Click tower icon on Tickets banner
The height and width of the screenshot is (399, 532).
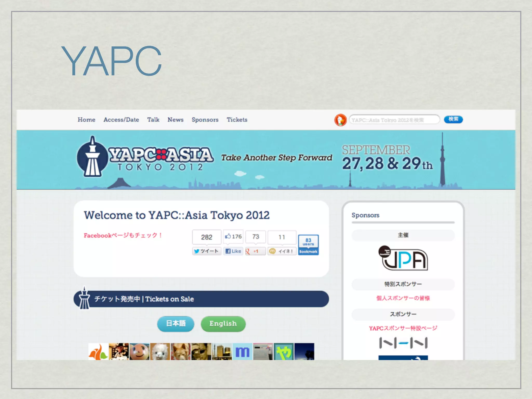pyautogui.click(x=84, y=298)
